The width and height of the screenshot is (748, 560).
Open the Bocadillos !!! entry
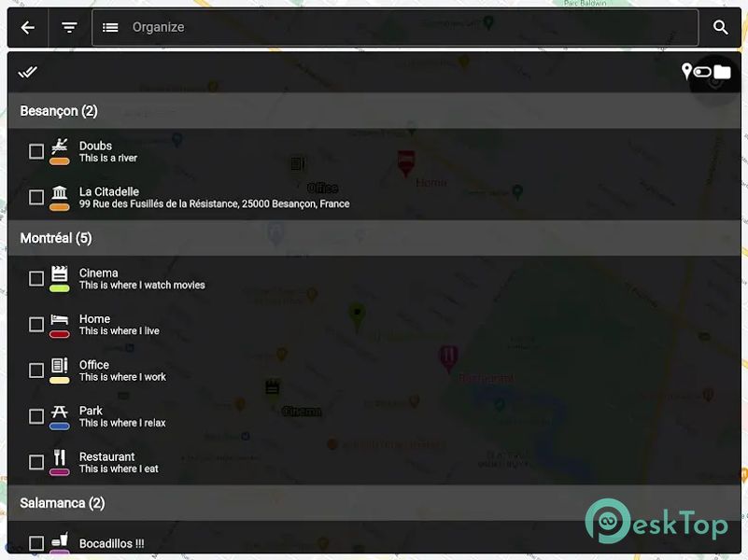(x=111, y=543)
